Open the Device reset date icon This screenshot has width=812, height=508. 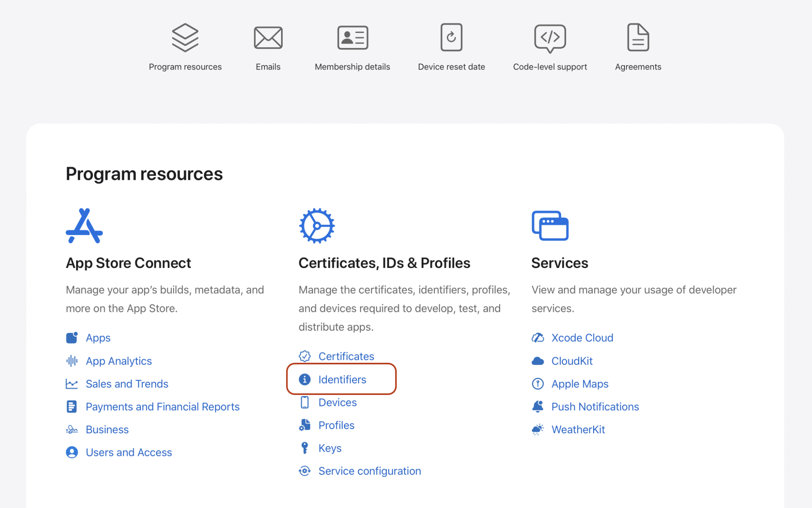coord(451,38)
